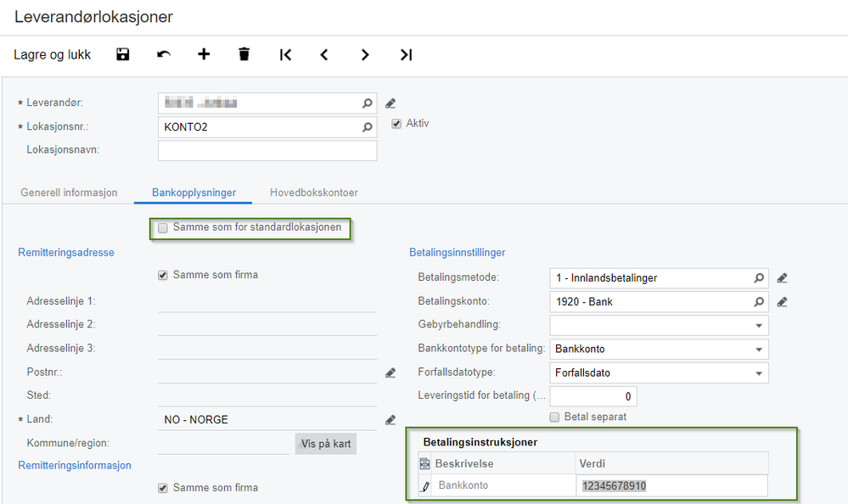Open the Forfallsdatotype dropdown
The width and height of the screenshot is (848, 504).
(x=759, y=373)
